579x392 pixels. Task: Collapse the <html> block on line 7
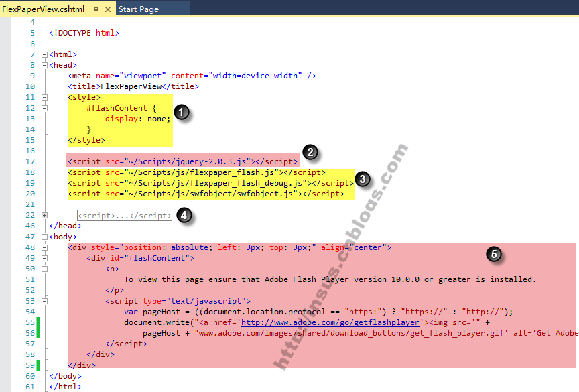click(44, 55)
